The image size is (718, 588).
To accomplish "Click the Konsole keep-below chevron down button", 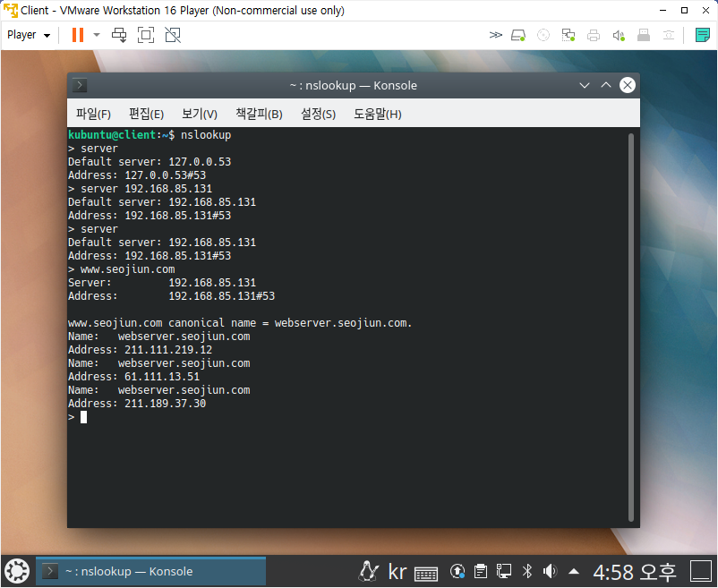I will [x=585, y=85].
